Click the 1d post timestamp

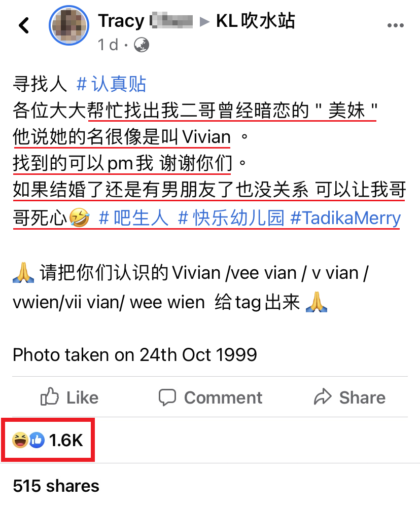coord(108,45)
